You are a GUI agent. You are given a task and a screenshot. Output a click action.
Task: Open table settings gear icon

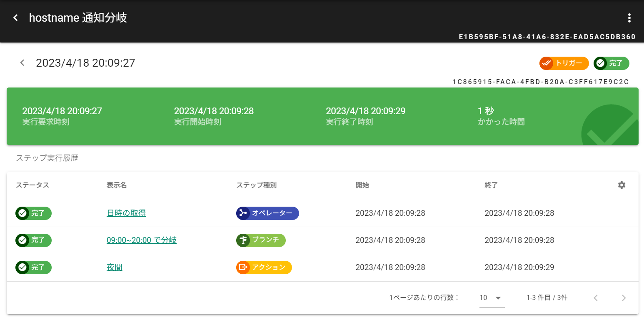click(x=622, y=185)
